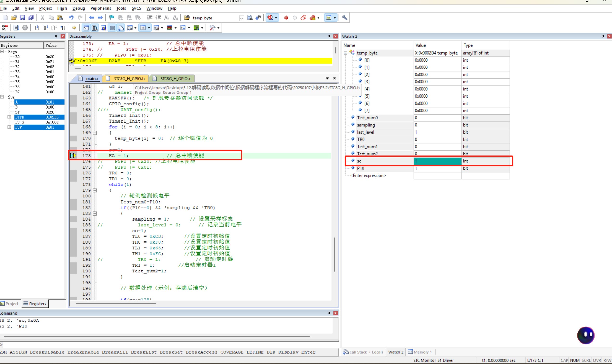Kill all breakpoints icon
The image size is (612, 364).
pos(313,18)
